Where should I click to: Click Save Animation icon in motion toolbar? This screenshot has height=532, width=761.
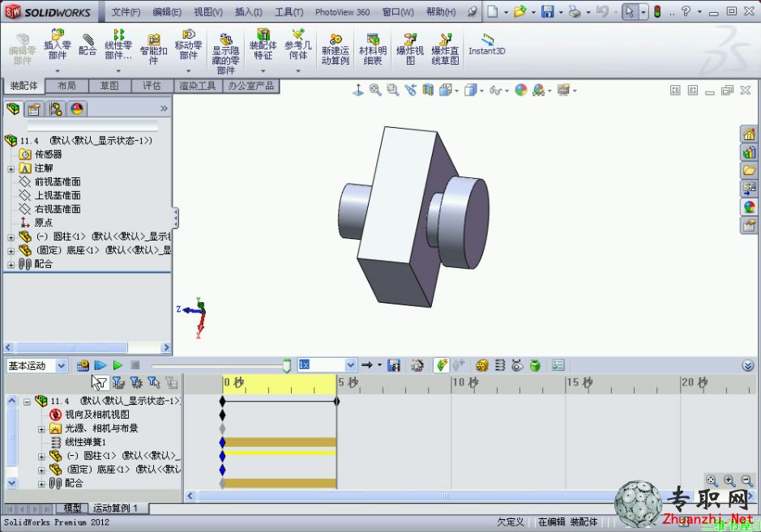pyautogui.click(x=394, y=365)
